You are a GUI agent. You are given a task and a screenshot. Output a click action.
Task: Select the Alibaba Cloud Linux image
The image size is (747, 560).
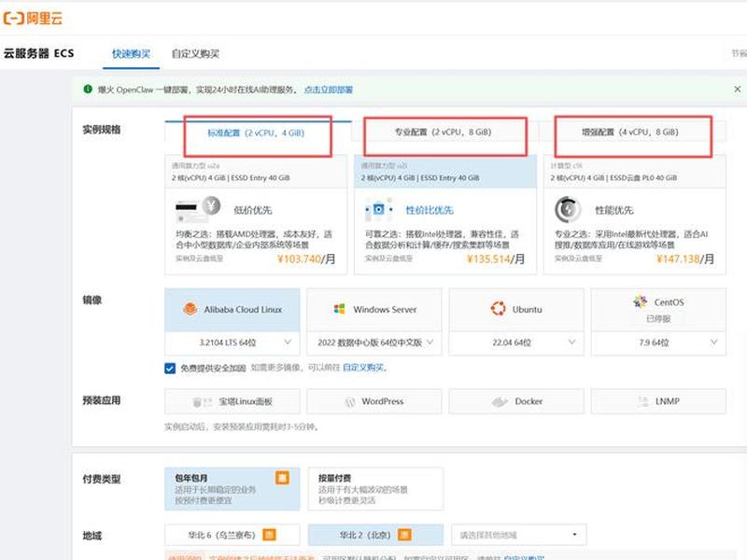point(232,310)
